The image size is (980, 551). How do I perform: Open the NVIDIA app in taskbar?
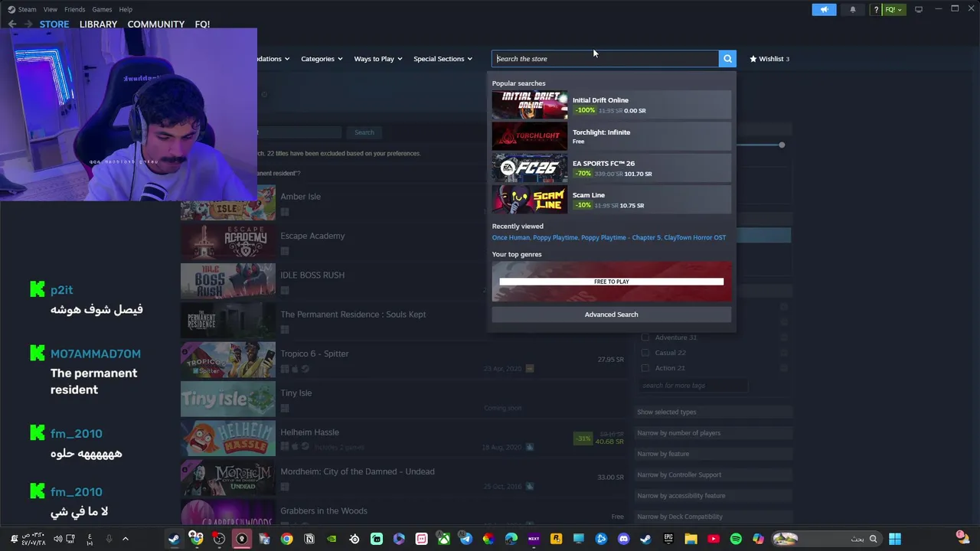[332, 539]
